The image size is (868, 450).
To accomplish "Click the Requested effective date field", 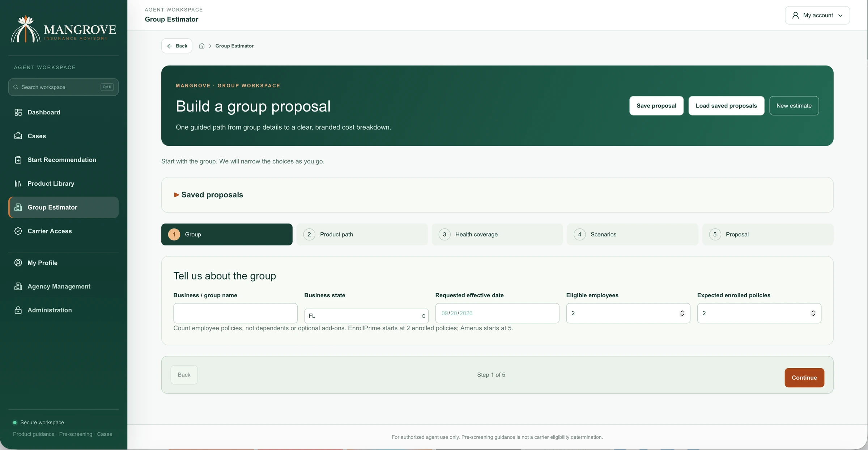I will tap(497, 313).
